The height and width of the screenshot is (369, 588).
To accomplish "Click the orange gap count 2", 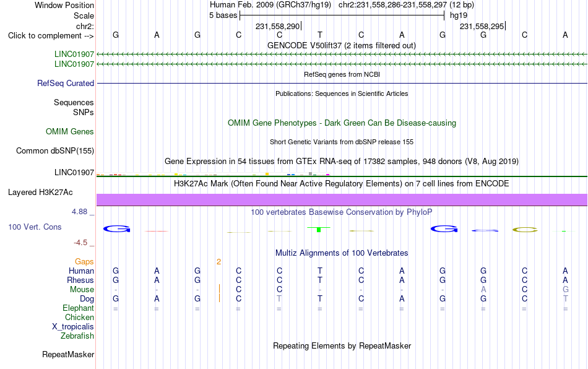I will [218, 262].
